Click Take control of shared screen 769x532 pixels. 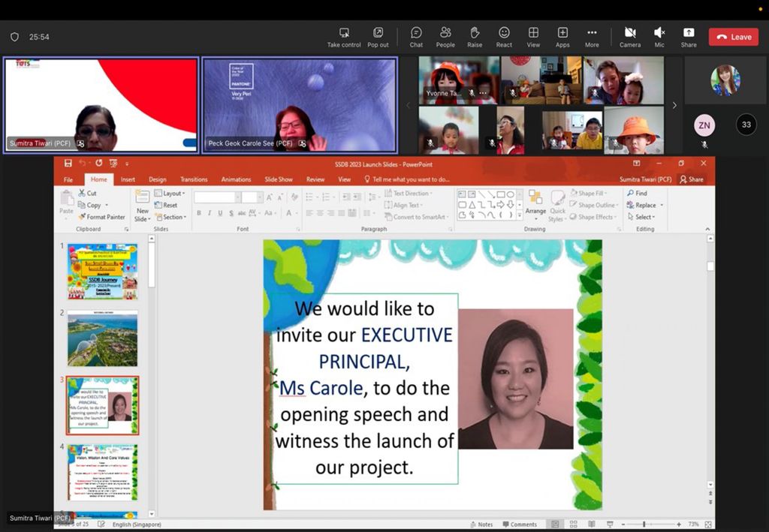pos(344,38)
